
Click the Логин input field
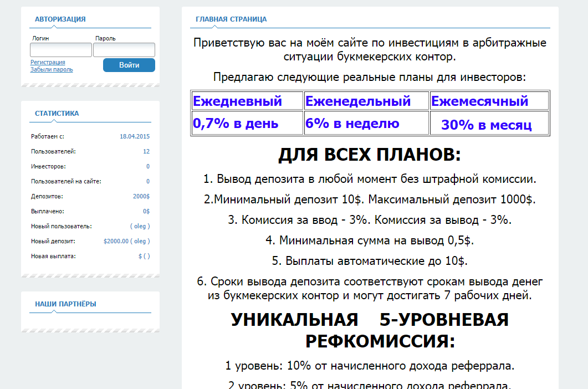61,50
